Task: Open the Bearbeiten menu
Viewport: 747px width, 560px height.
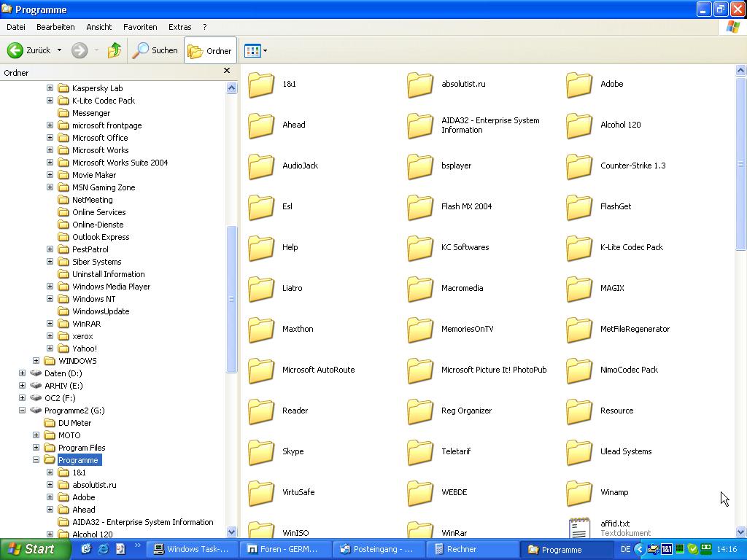Action: [55, 27]
